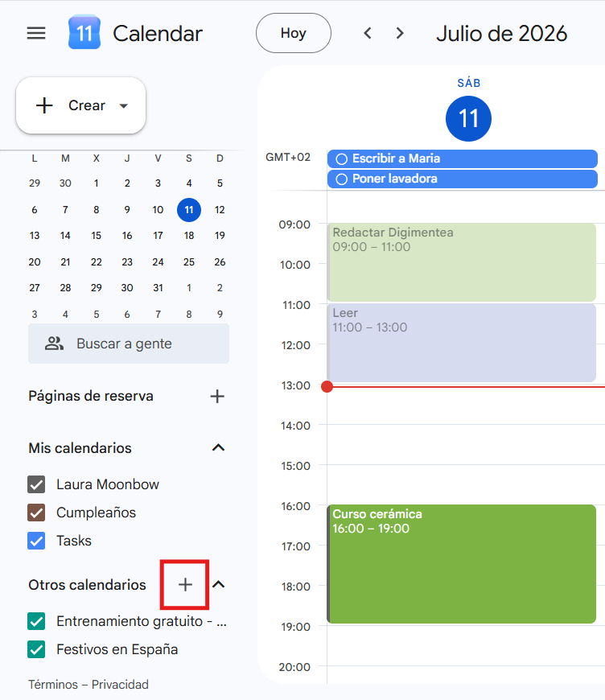Click the Julio de 2026 title
This screenshot has height=700, width=605.
coord(501,34)
